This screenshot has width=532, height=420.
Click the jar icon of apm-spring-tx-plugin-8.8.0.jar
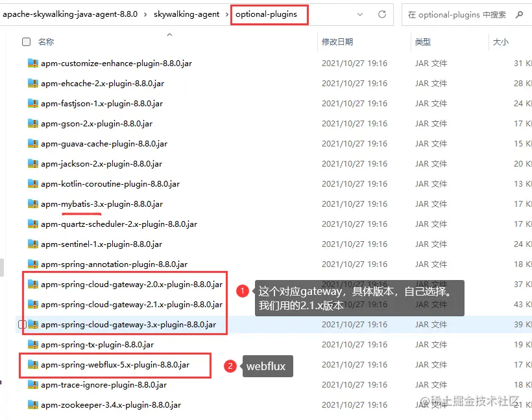[33, 344]
